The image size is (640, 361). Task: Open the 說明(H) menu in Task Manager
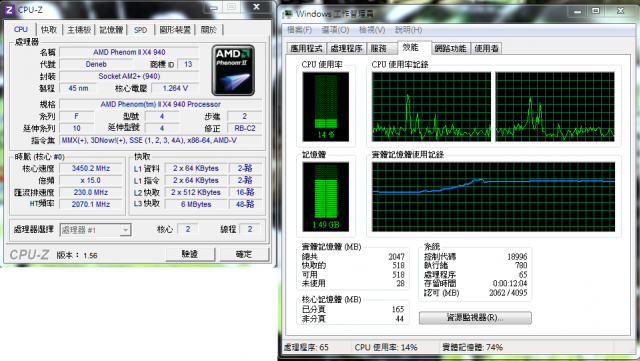pyautogui.click(x=408, y=30)
